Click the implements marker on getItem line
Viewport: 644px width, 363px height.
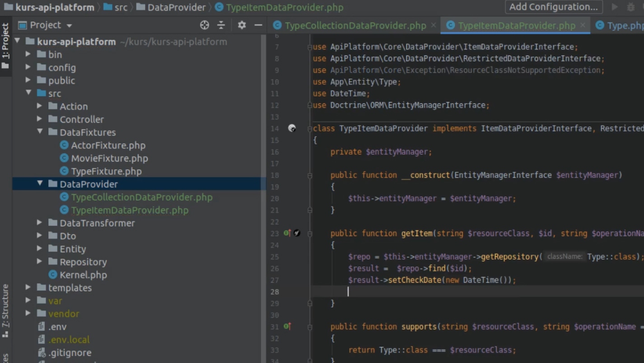[x=287, y=233]
